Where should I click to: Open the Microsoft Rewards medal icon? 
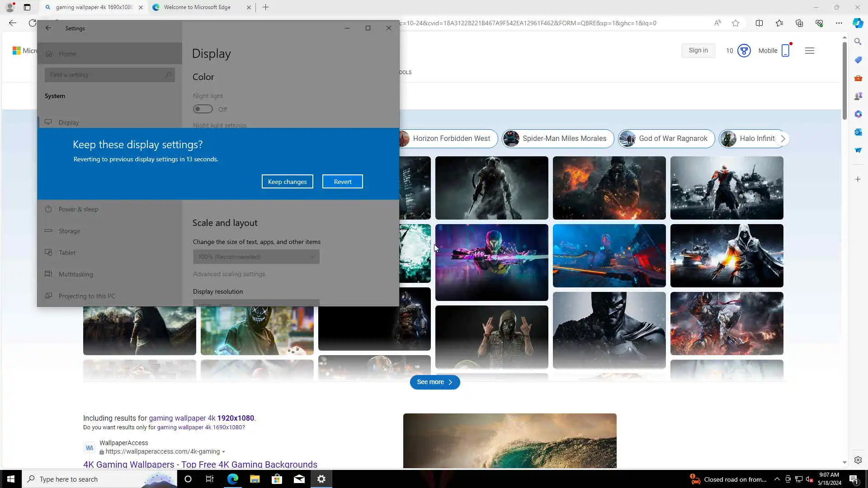point(744,51)
